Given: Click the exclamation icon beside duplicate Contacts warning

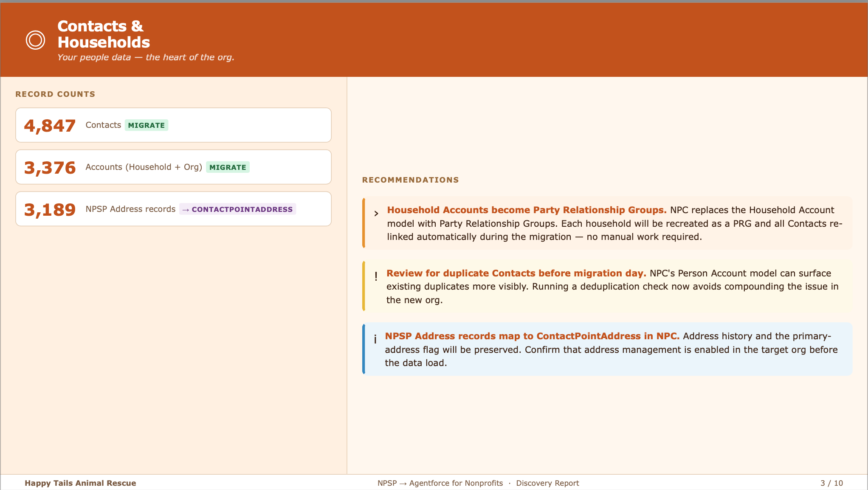Looking at the screenshot, I should [x=376, y=276].
